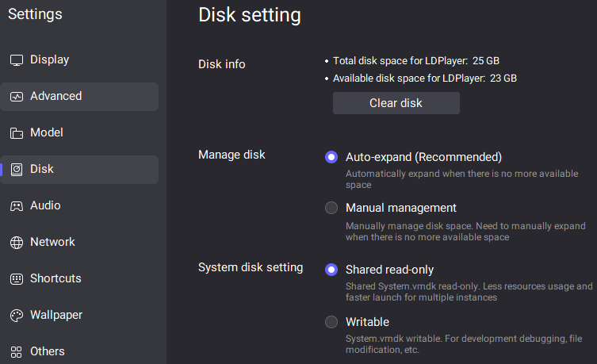This screenshot has width=597, height=364.
Task: Click the Model folder icon
Action: point(17,133)
